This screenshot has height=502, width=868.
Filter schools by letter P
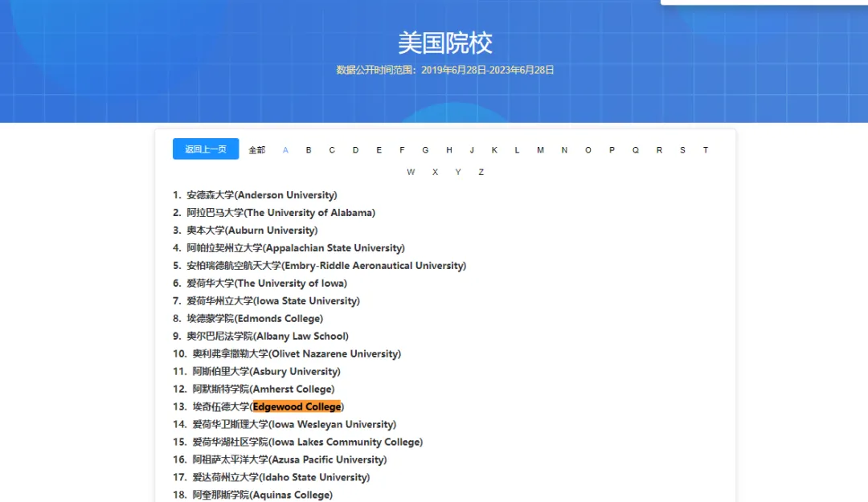(x=612, y=150)
